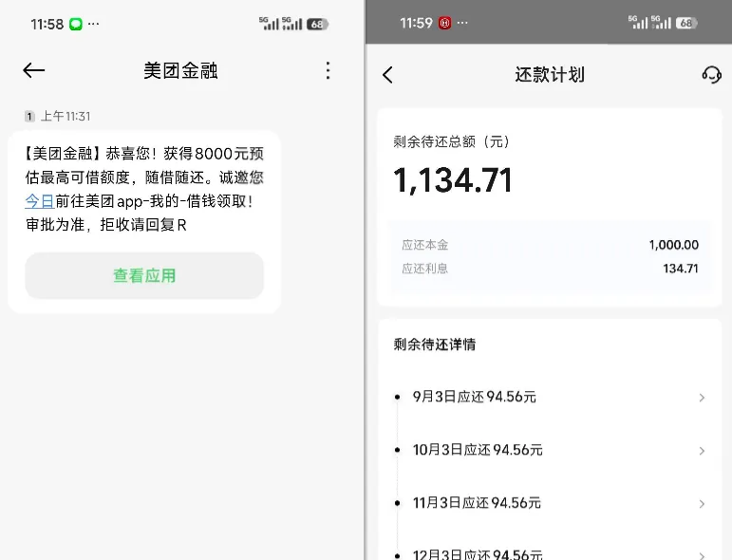Tap the red app icon in right status bar
732x560 pixels.
[x=444, y=23]
